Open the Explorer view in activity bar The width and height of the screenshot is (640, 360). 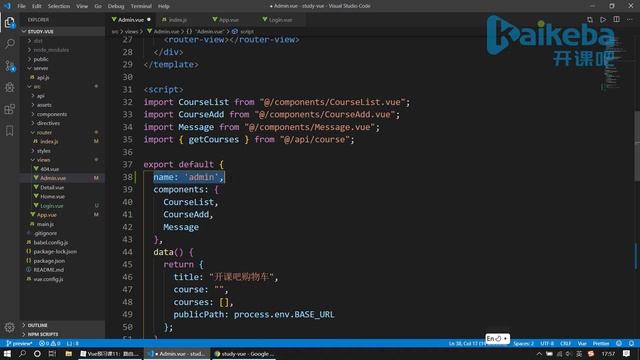click(x=9, y=22)
